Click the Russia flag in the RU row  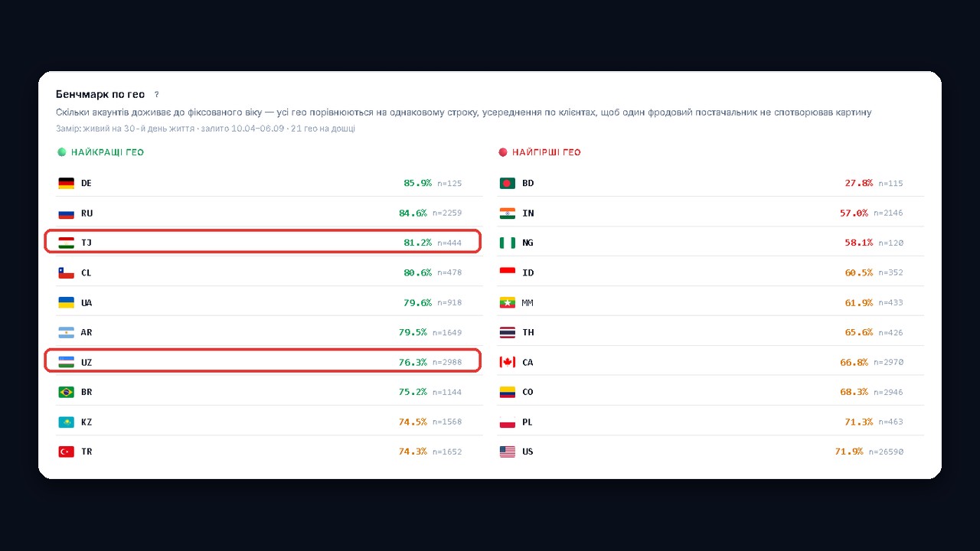(66, 214)
